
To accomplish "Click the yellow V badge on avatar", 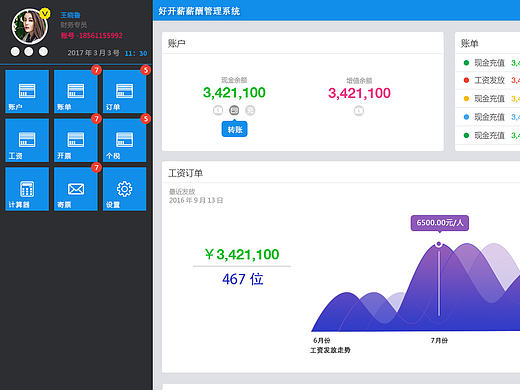I will click(x=45, y=14).
